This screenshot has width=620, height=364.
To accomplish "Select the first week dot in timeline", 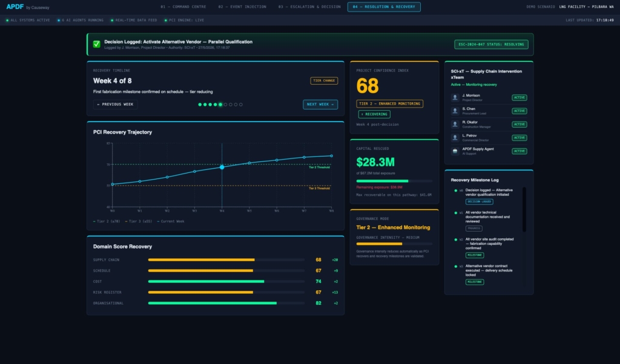I will (200, 105).
